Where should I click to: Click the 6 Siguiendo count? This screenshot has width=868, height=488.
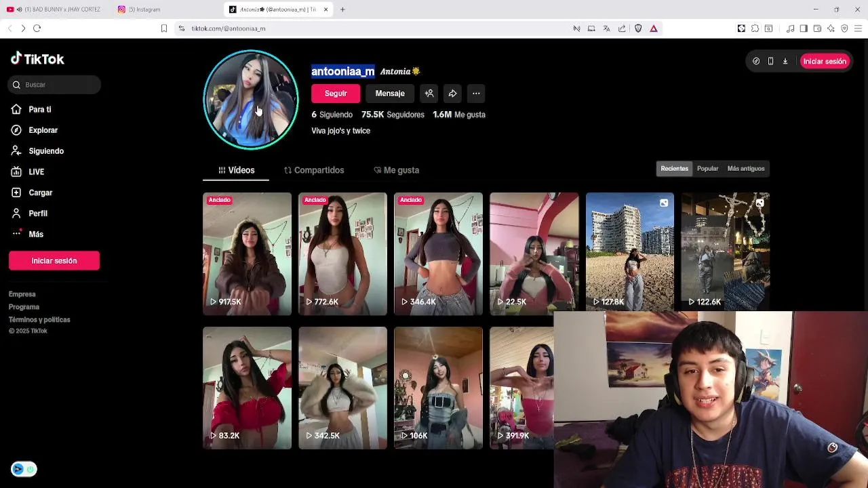[x=332, y=115]
